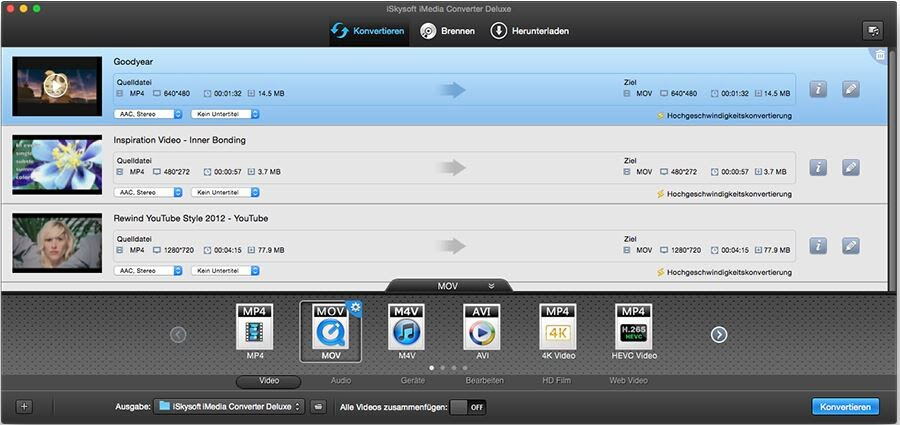Go to next formats with right arrow

coord(719,334)
